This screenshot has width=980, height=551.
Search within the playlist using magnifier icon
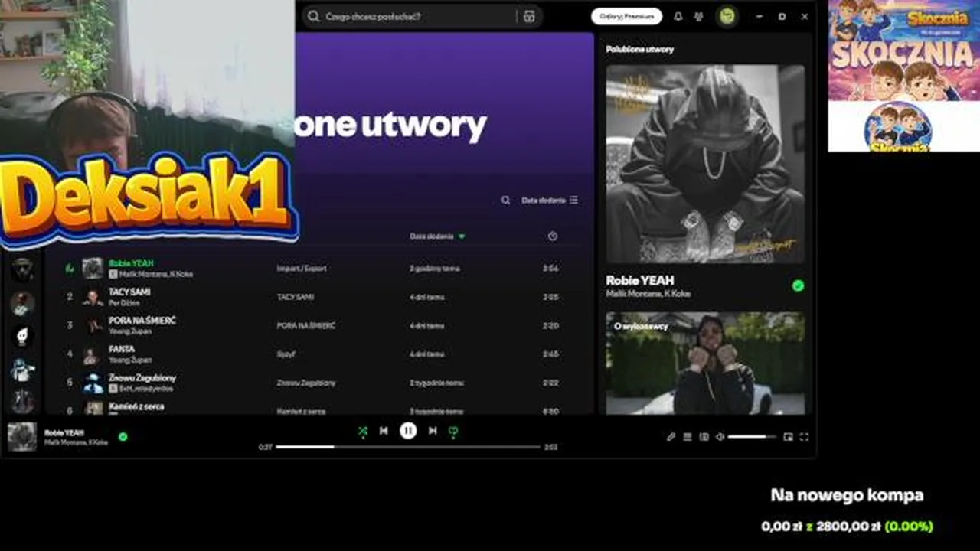pyautogui.click(x=505, y=200)
